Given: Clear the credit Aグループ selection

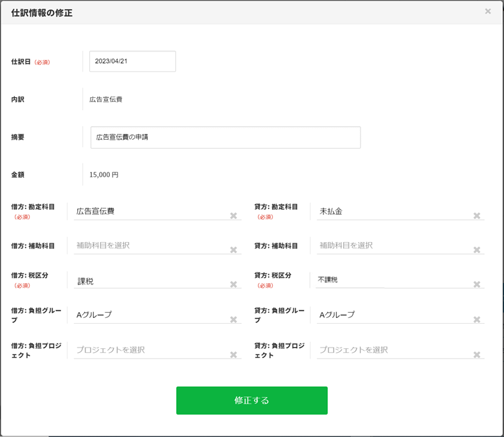Looking at the screenshot, I should (476, 319).
